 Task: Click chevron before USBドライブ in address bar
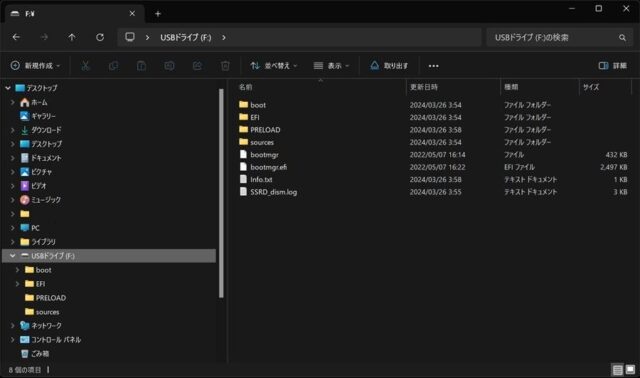[x=147, y=38]
